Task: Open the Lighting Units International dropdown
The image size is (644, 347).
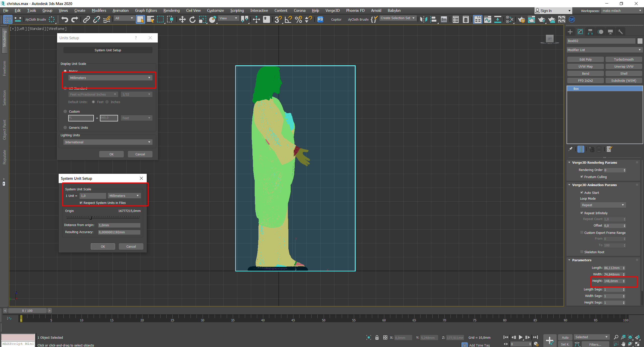Action: 108,142
